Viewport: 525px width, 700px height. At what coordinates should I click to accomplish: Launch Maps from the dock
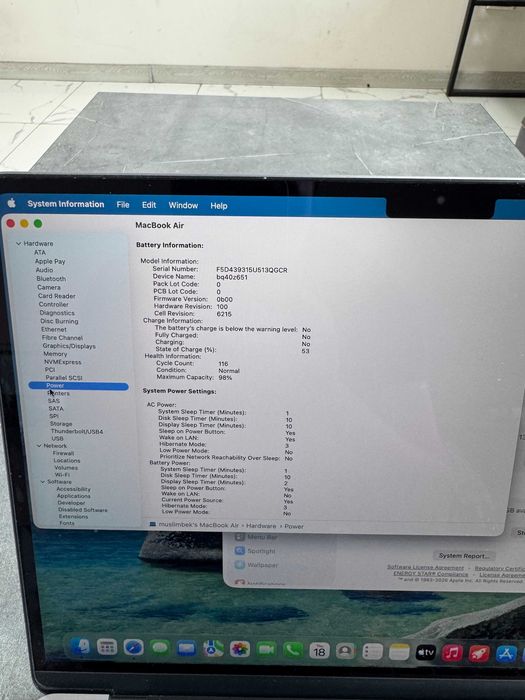213,649
